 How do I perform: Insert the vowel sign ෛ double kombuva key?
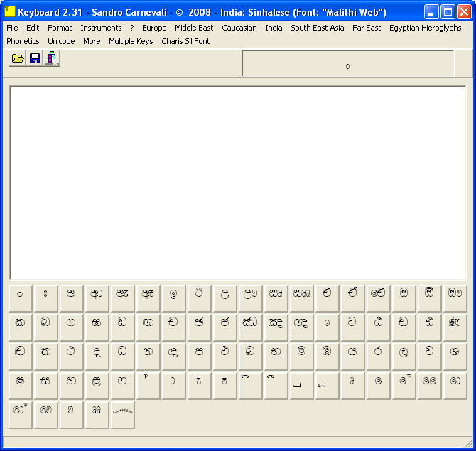point(429,386)
